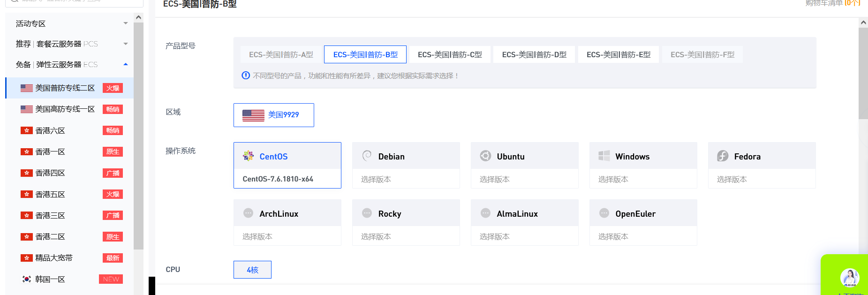Click the main page vertical scrollbar
Viewport: 868px width, 295px height.
(x=863, y=73)
